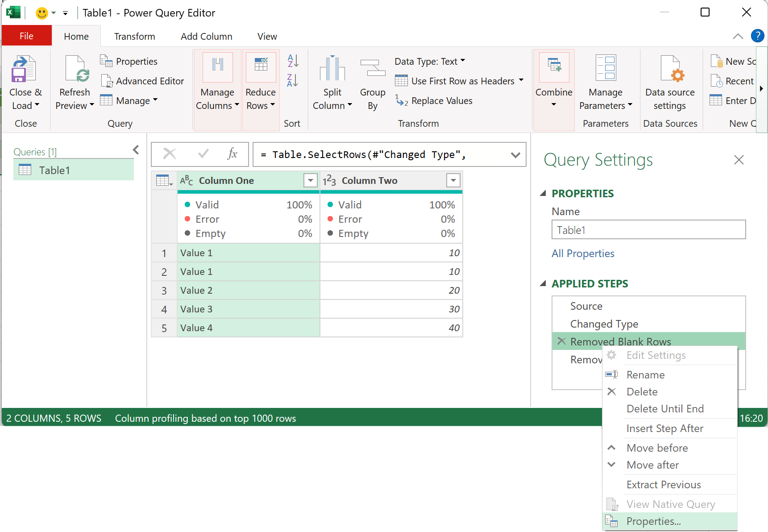Click the Close & Load icon
Viewport: 768px width, 532px height.
(23, 69)
